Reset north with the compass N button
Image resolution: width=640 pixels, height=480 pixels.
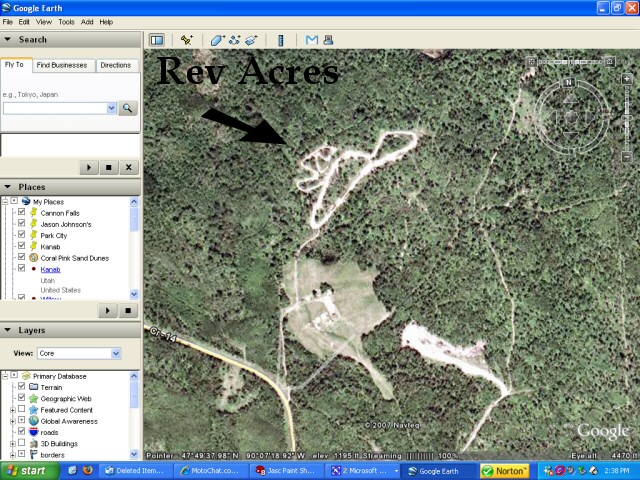click(568, 82)
